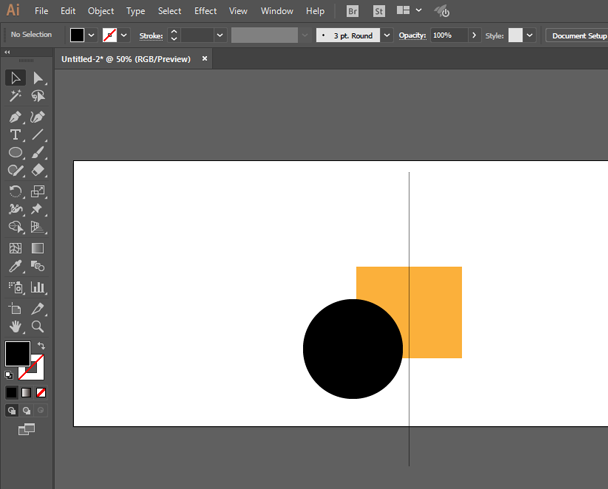Select the Eyedropper tool
This screenshot has height=489, width=608.
[x=16, y=267]
